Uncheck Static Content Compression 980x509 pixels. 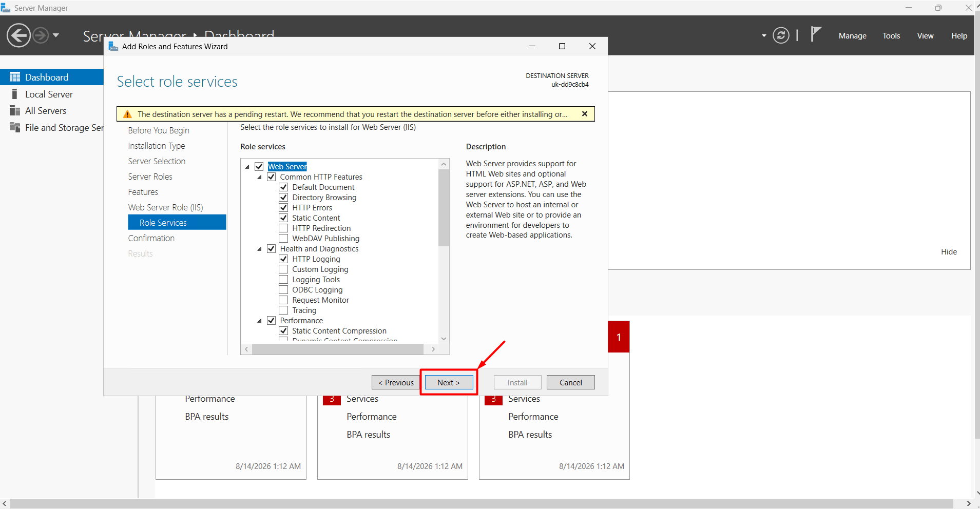click(283, 331)
